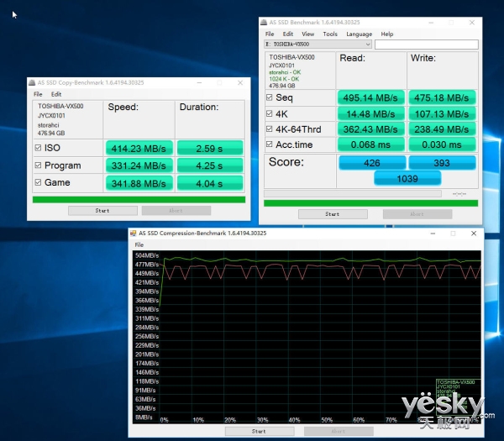Open the TOSHIBA-VX500 drive selection dropdown
504x441 pixels.
(318, 45)
